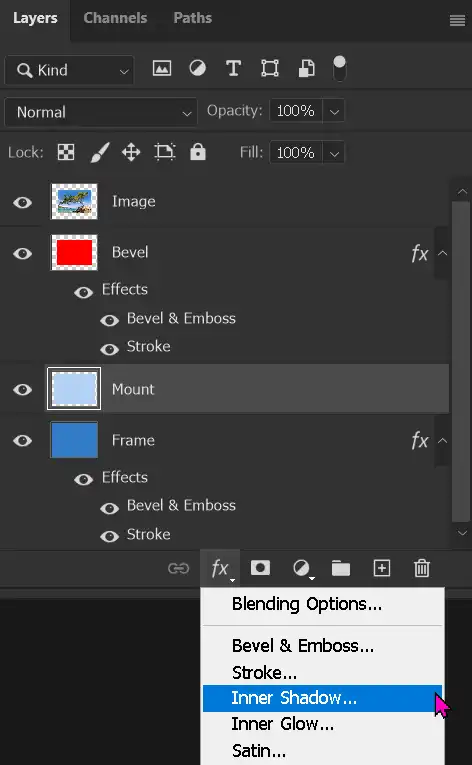The image size is (472, 765).
Task: Toggle Bevel & Emboss under Frame layer
Action: (109, 508)
